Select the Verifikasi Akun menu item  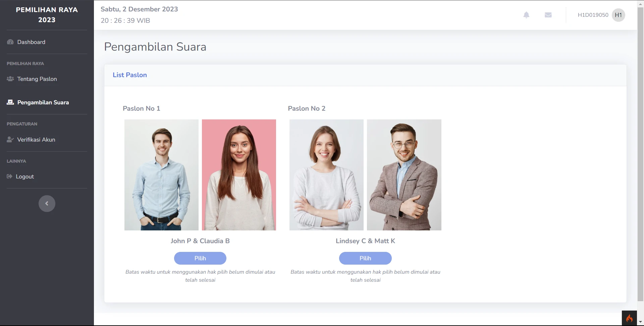pyautogui.click(x=36, y=140)
